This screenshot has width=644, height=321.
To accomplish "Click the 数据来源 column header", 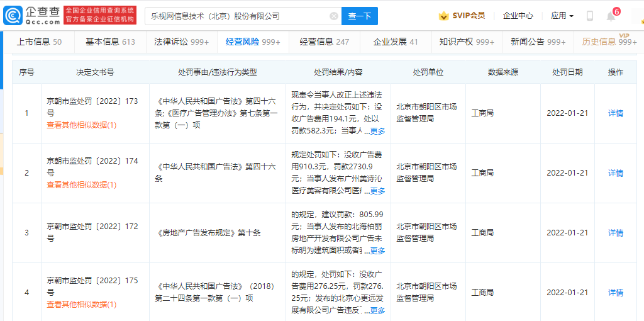I will [502, 72].
